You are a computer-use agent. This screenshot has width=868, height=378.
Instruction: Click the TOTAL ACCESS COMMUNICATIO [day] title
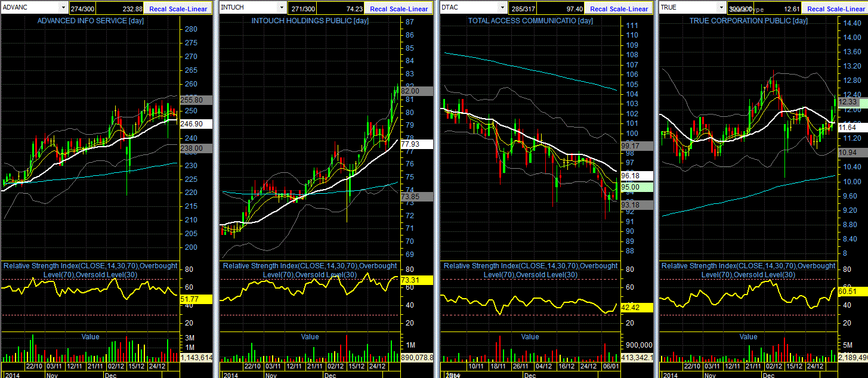(x=530, y=20)
